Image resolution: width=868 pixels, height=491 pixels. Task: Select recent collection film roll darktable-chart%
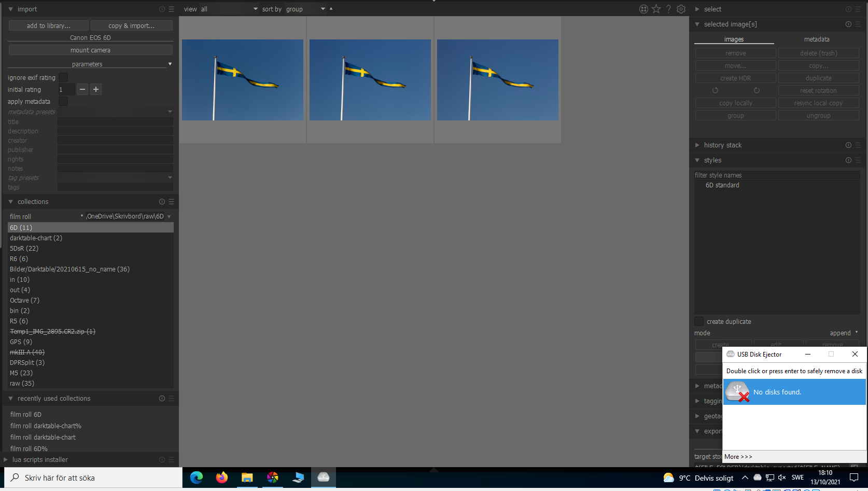pos(46,426)
